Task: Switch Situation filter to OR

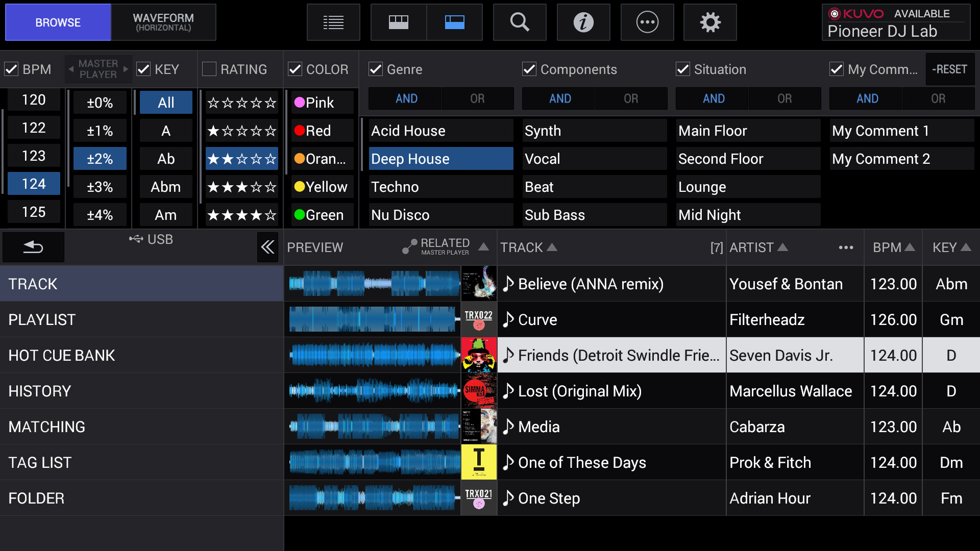Action: pos(783,99)
